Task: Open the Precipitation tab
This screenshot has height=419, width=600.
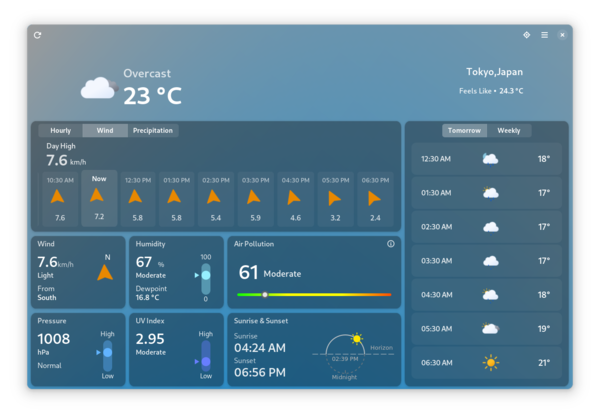Action: pyautogui.click(x=152, y=130)
